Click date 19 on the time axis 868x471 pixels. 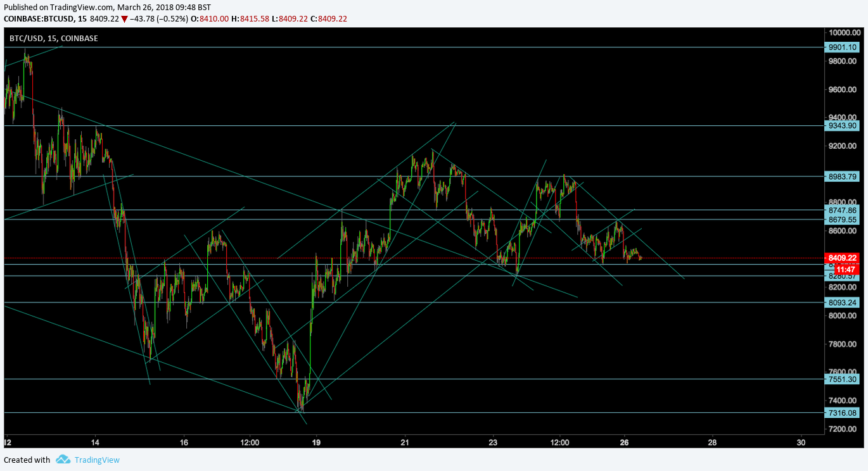tap(316, 443)
